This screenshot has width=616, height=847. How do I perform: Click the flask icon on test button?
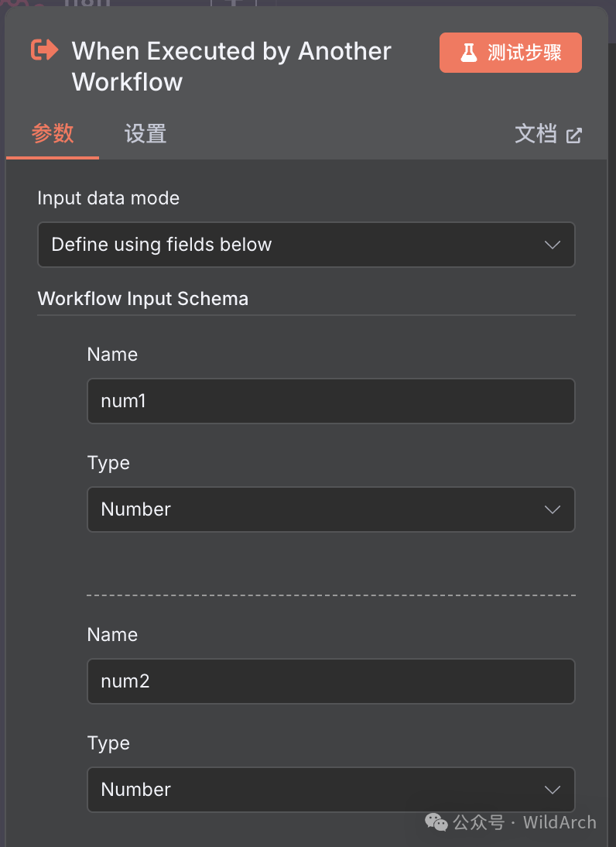(468, 53)
